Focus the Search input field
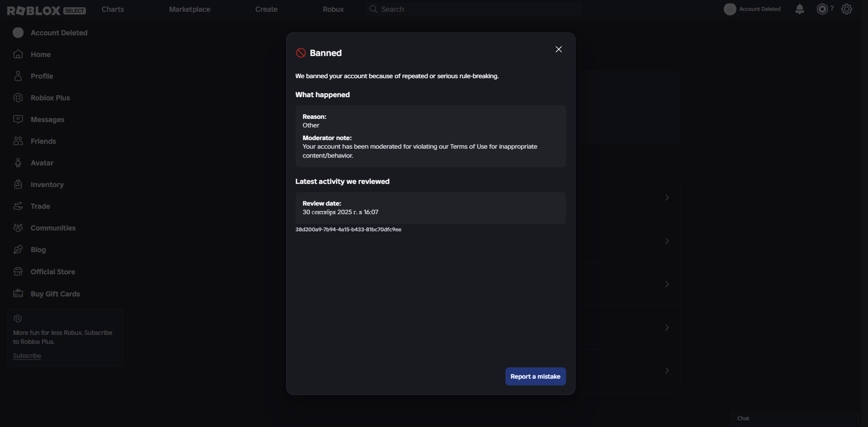Screen dimensions: 868x427 (x=474, y=9)
